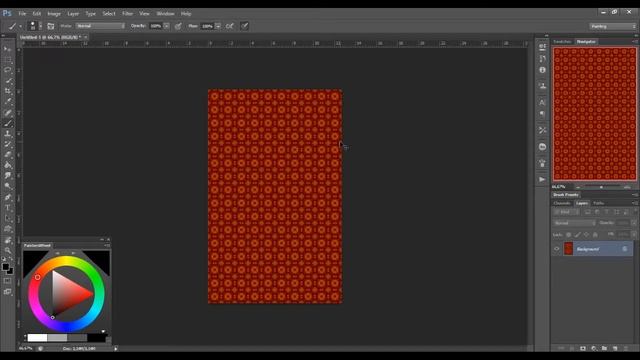Select the Lasso tool
The width and height of the screenshot is (640, 360).
pyautogui.click(x=8, y=70)
